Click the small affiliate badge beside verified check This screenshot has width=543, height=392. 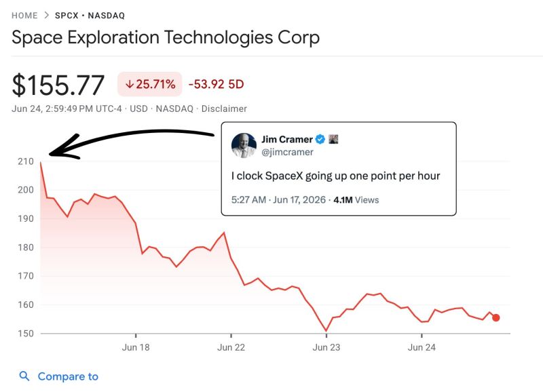click(333, 139)
